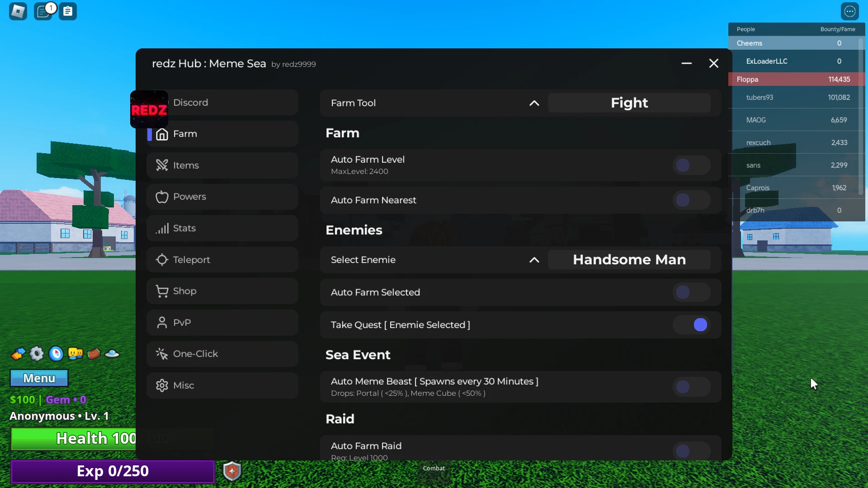Click the leaderboard scrollbar
This screenshot has width=868, height=488.
(x=861, y=117)
